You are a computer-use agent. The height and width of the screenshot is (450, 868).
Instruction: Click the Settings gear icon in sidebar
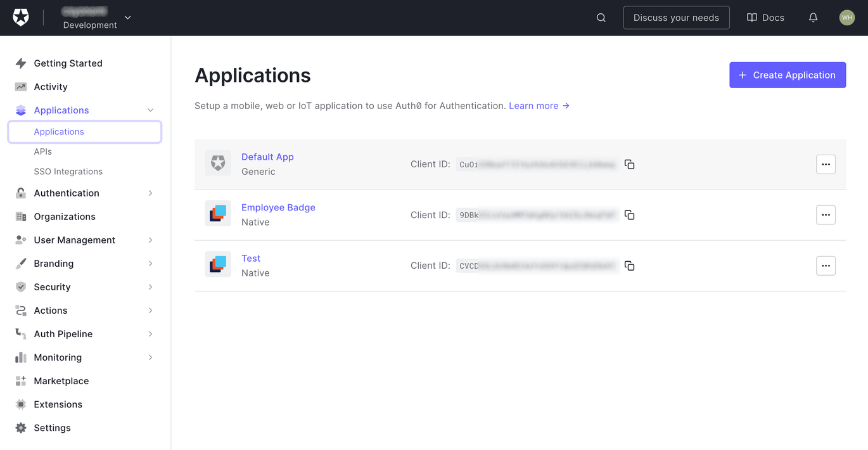pos(21,428)
